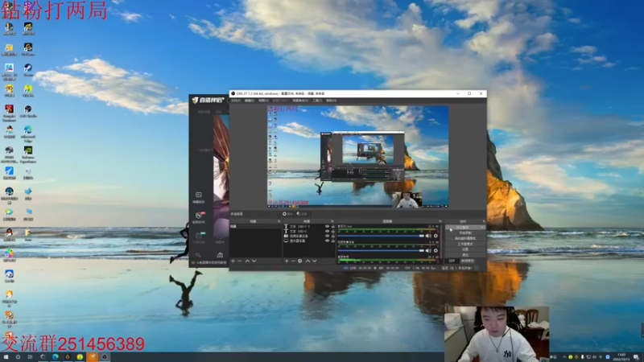The image size is (644, 362).
Task: Select the 场景 entry in Scenes list
Action: pos(255,226)
